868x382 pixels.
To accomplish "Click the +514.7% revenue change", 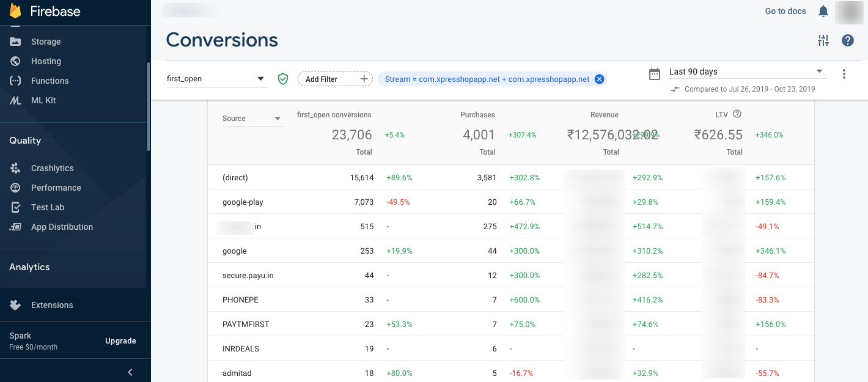I will pyautogui.click(x=648, y=227).
